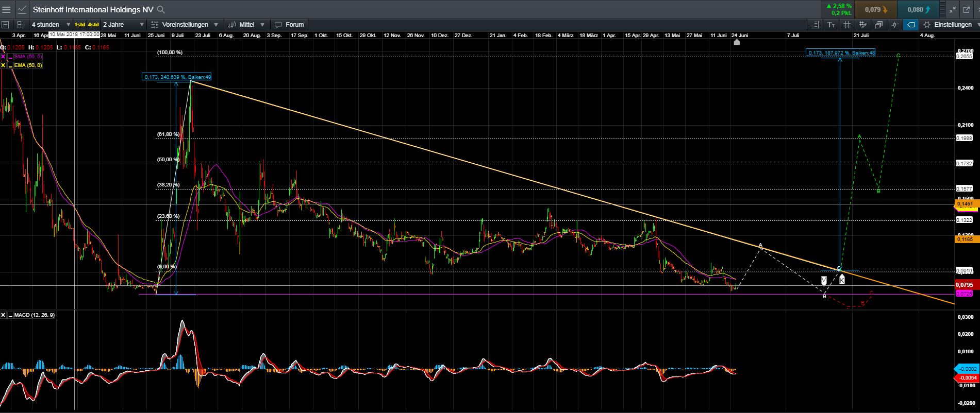Screen dimensions: 980x413
Task: Click the 10 Mai 2018 17:00:00 crosshair date label
Action: point(75,35)
